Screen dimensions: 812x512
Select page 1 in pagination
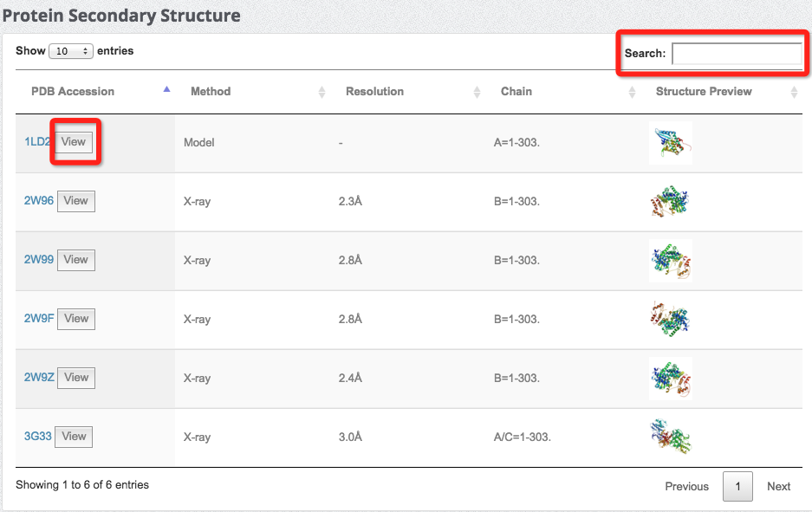[737, 486]
